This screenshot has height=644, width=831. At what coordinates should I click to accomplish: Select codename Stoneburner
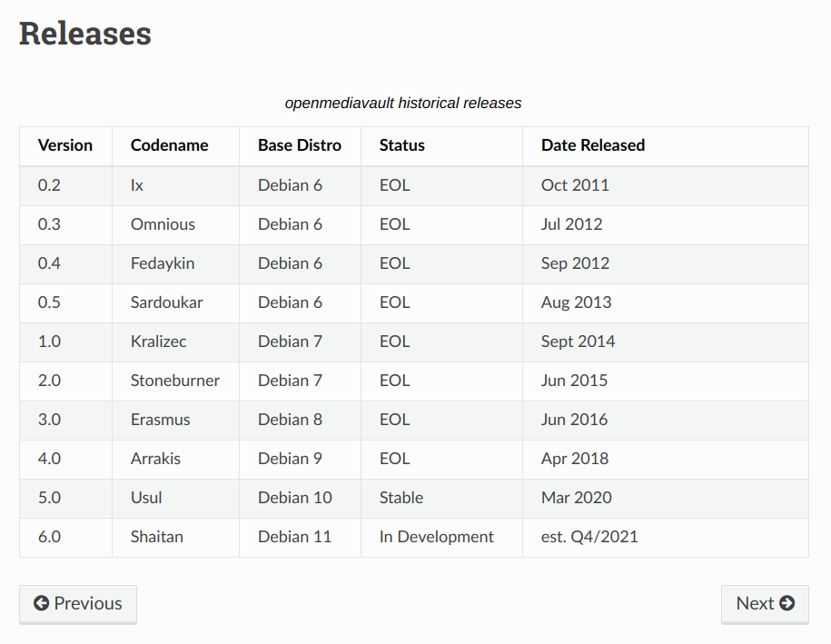(175, 381)
